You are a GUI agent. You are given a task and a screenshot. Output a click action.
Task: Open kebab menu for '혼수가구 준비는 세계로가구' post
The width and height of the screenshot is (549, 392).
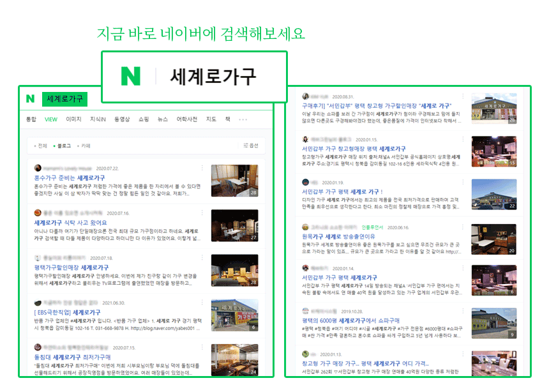coord(202,168)
